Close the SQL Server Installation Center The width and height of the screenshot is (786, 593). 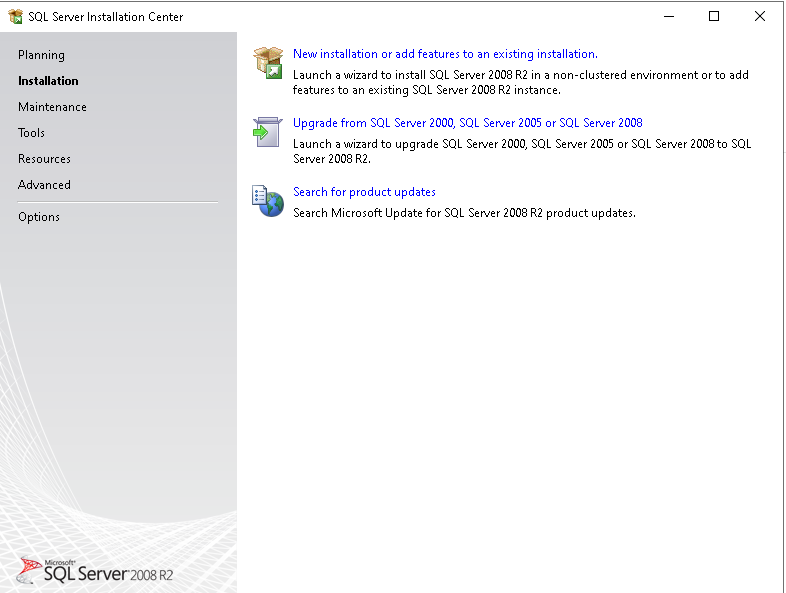[759, 17]
